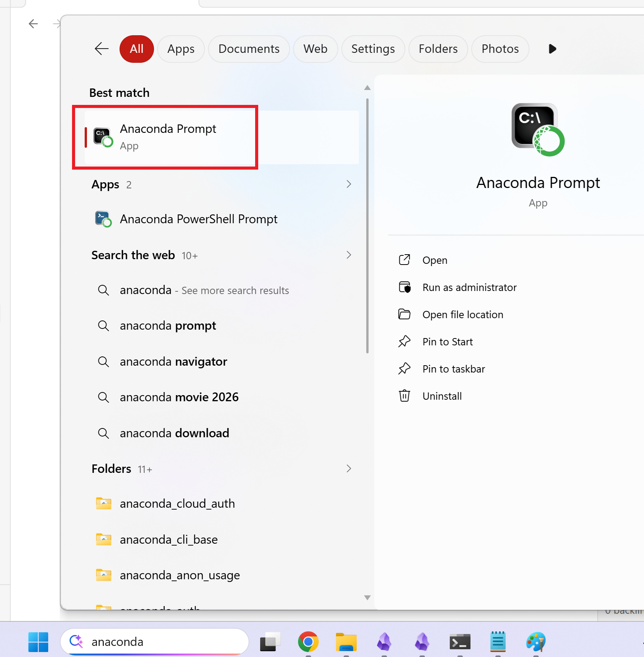Click the results list scroll-up arrow
The image size is (644, 657).
(x=367, y=88)
